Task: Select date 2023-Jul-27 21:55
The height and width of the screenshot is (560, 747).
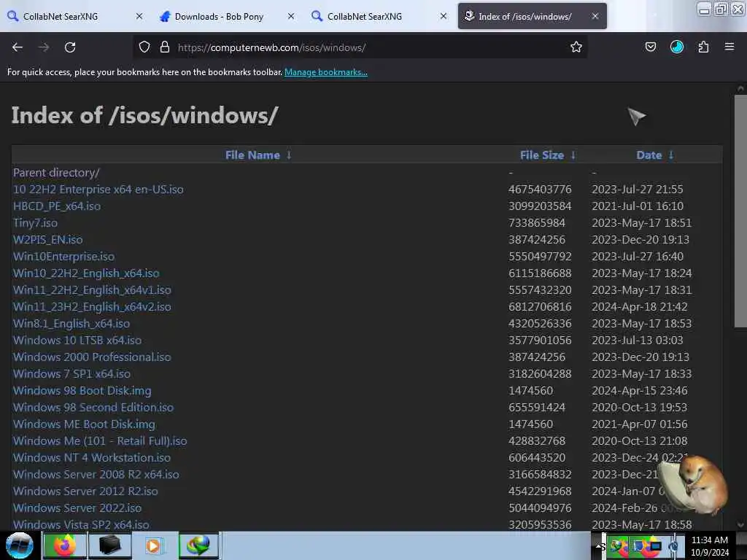Action: click(x=638, y=190)
